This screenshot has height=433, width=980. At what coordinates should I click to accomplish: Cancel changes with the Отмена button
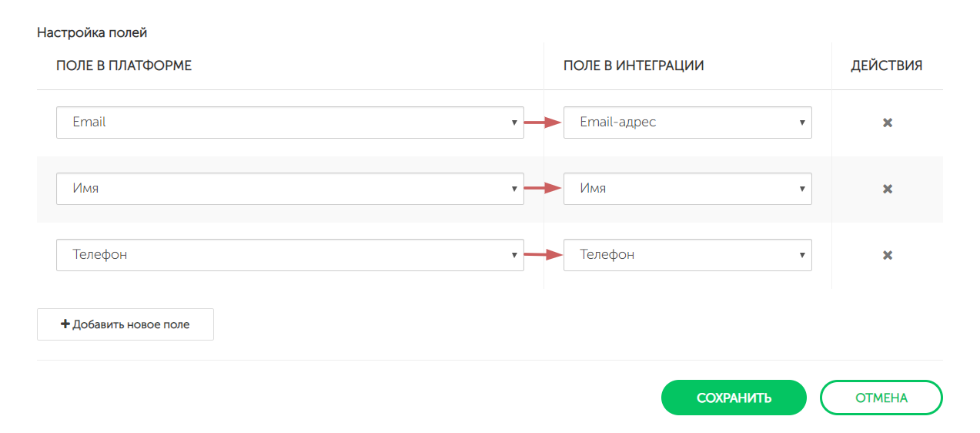(881, 398)
